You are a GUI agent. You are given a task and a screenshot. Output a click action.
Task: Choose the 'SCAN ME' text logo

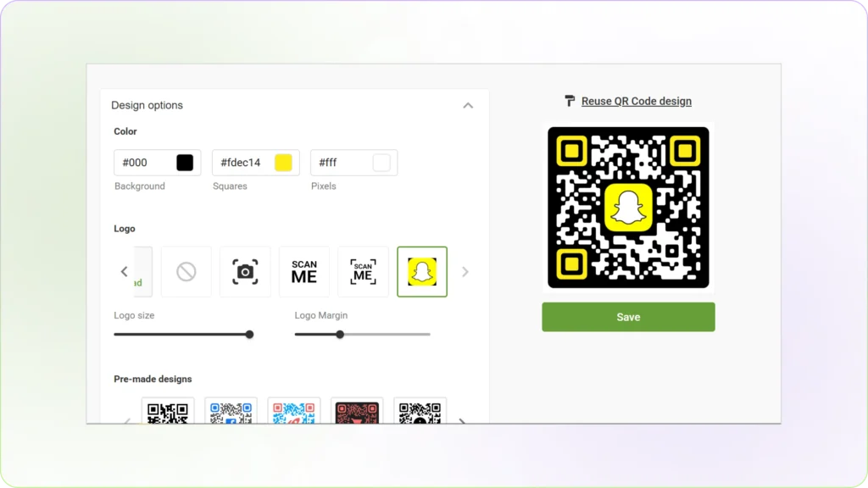(303, 271)
